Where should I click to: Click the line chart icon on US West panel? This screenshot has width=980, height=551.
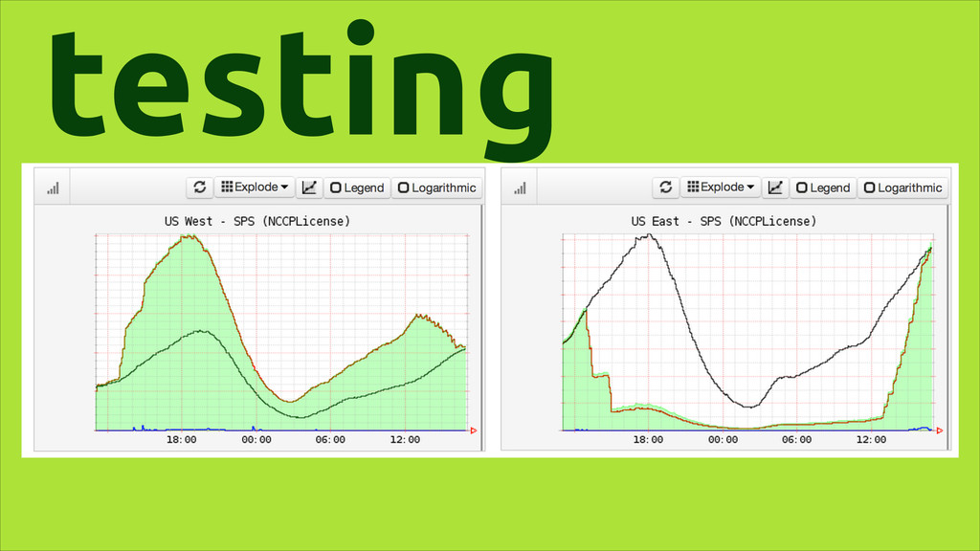point(309,187)
